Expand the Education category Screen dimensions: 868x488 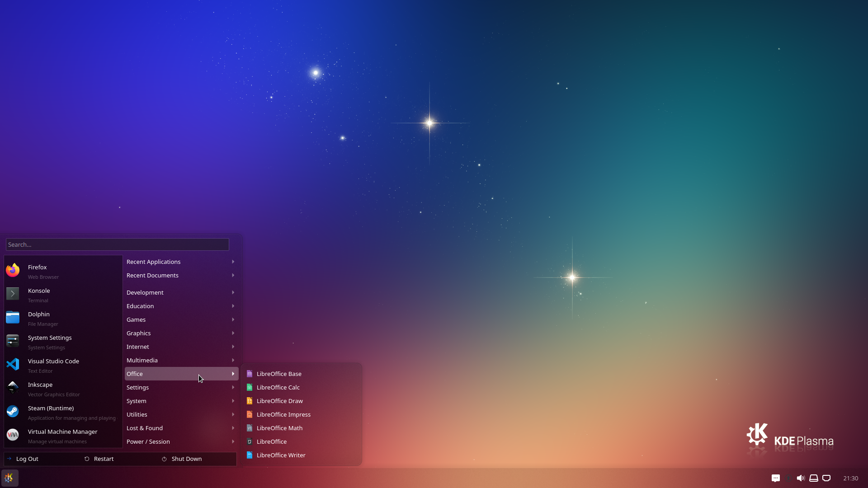click(181, 306)
